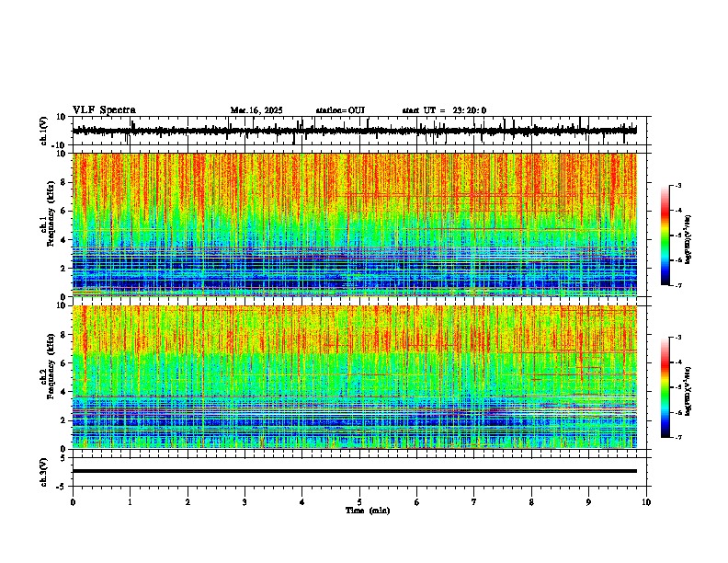728x563 pixels.
Task: Click the ch.3(V) axis label
Action: [44, 472]
